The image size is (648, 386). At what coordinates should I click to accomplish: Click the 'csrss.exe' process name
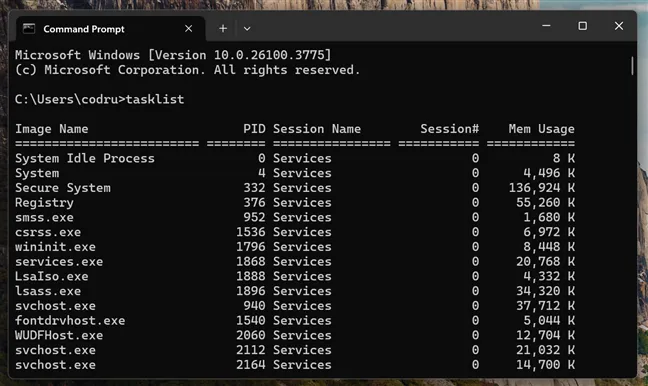click(x=48, y=232)
